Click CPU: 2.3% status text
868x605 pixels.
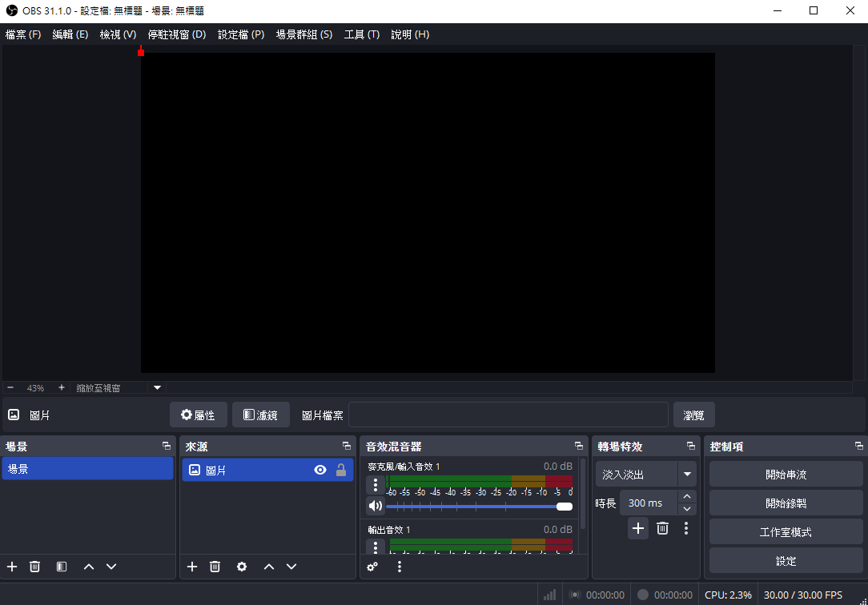(x=728, y=595)
